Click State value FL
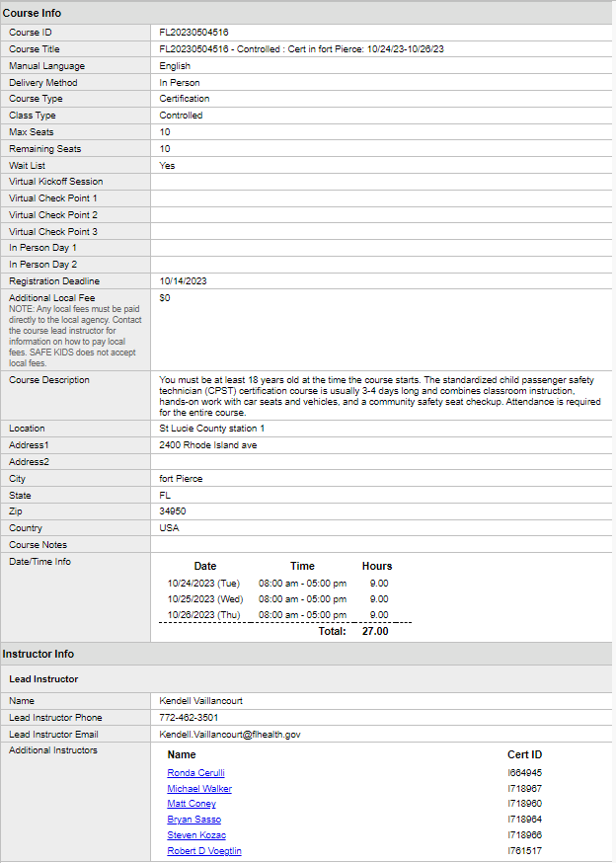Viewport: 616px width, 863px height. point(165,496)
